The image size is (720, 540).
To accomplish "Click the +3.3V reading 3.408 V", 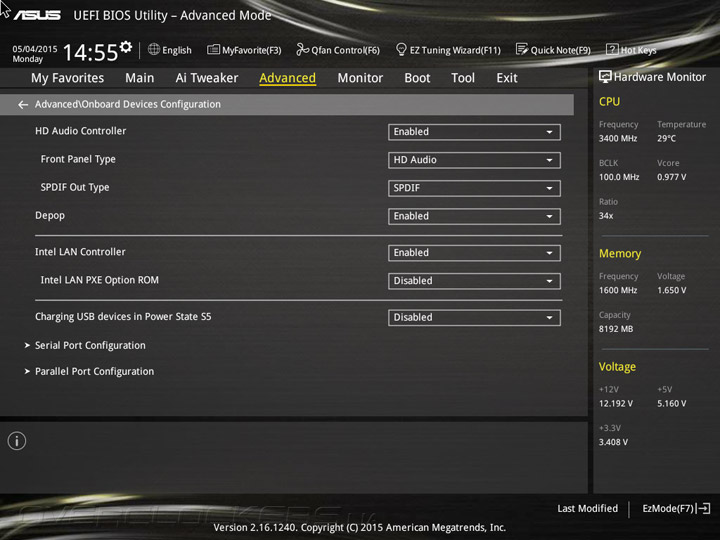I will [613, 442].
